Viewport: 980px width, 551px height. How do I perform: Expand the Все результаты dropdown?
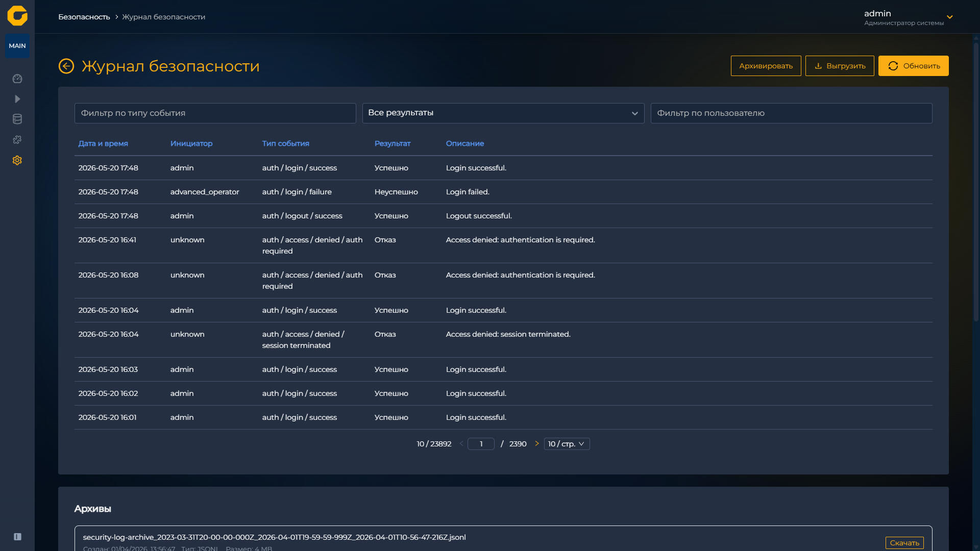pos(503,113)
